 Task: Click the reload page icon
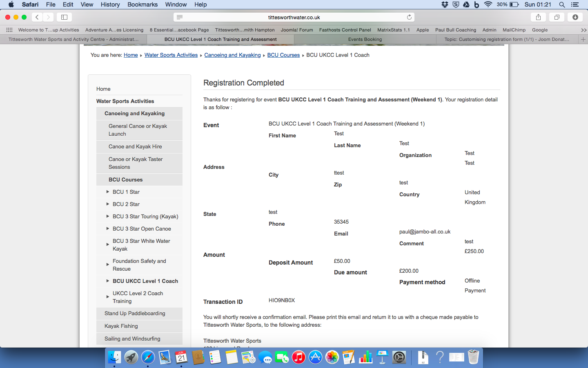point(409,17)
